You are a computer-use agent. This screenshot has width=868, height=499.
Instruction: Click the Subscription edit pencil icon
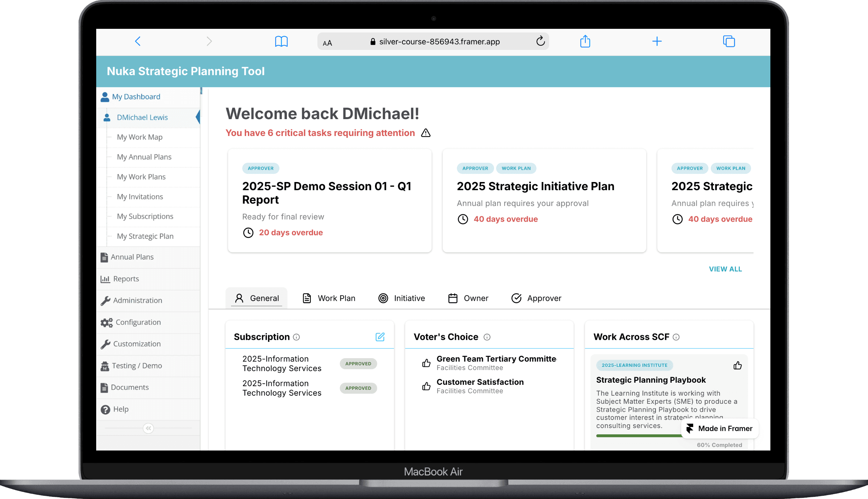[380, 337]
